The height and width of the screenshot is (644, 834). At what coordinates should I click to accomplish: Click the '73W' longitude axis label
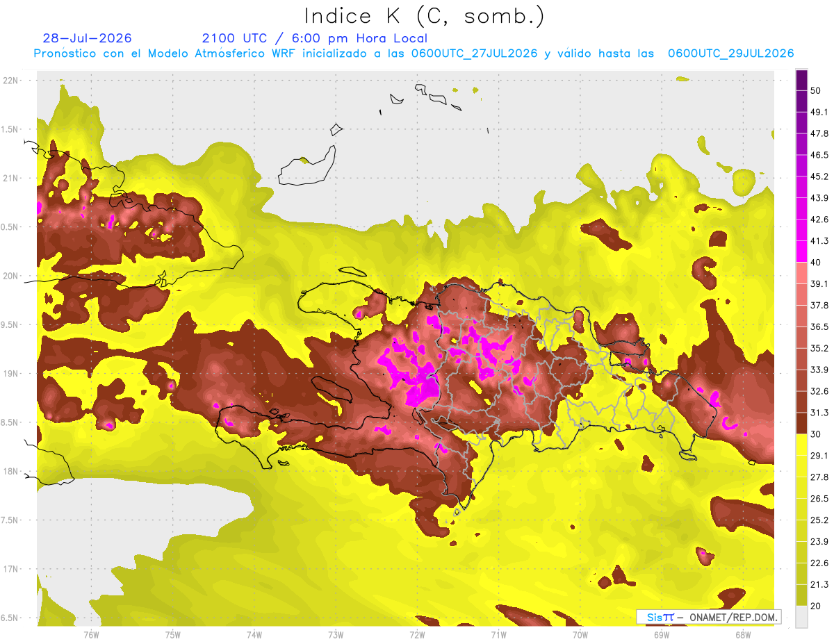point(336,634)
